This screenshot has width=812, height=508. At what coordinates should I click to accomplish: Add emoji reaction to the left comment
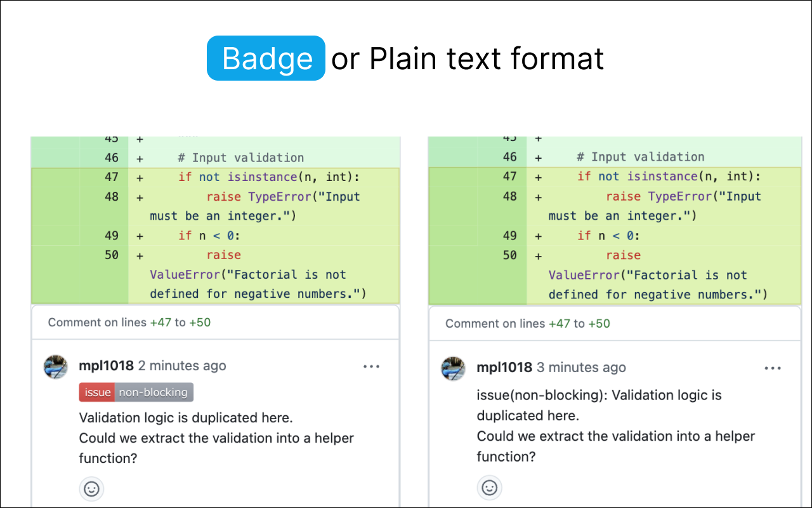[91, 489]
